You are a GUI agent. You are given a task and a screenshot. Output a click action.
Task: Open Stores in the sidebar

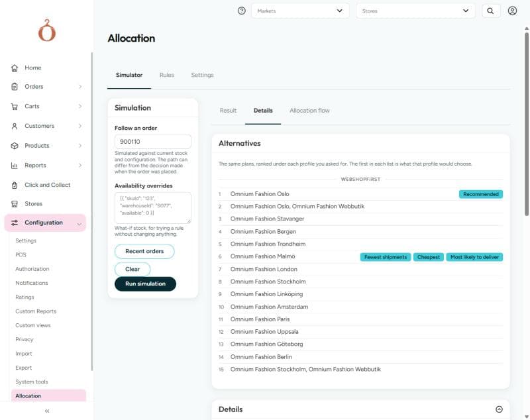click(x=34, y=204)
